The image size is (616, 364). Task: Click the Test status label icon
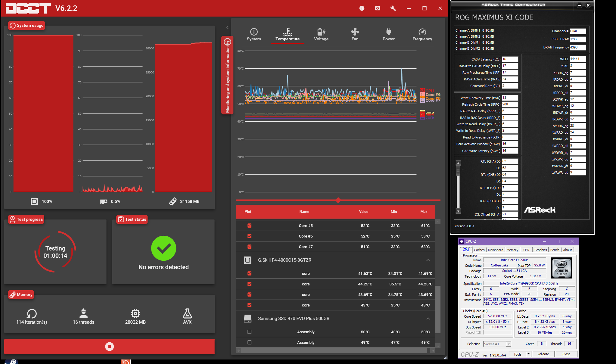pyautogui.click(x=121, y=219)
